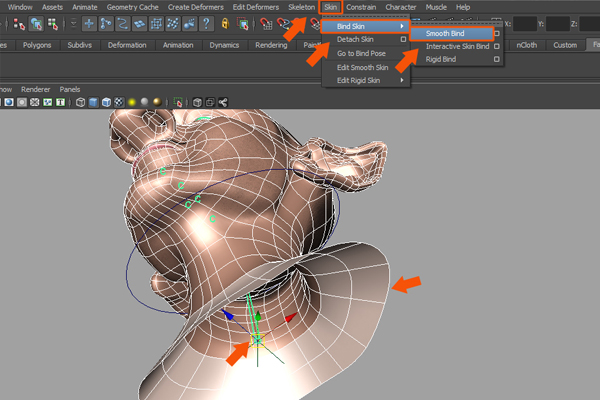This screenshot has width=600, height=400.
Task: Select miscellaneous objects question mark icon
Action: point(206,24)
